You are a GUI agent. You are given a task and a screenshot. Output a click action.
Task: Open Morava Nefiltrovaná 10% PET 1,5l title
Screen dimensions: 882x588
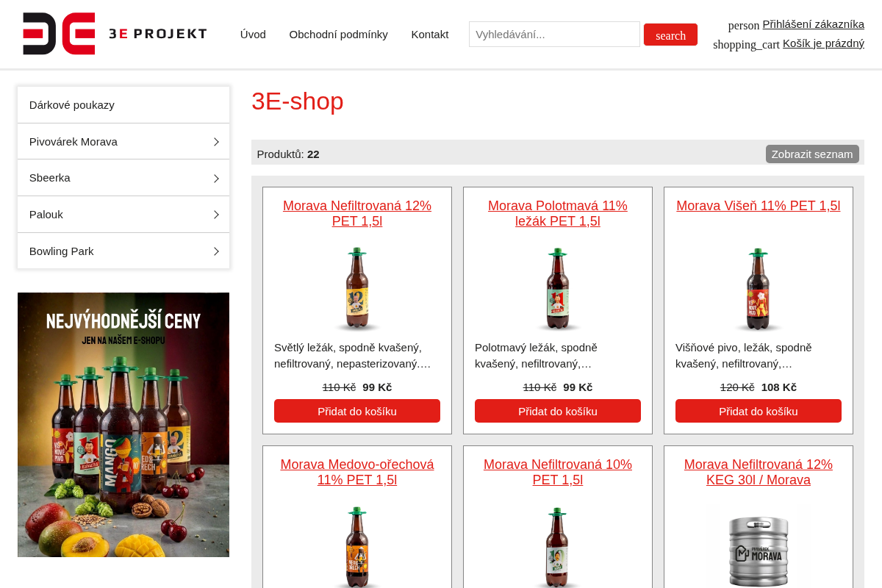pyautogui.click(x=558, y=472)
